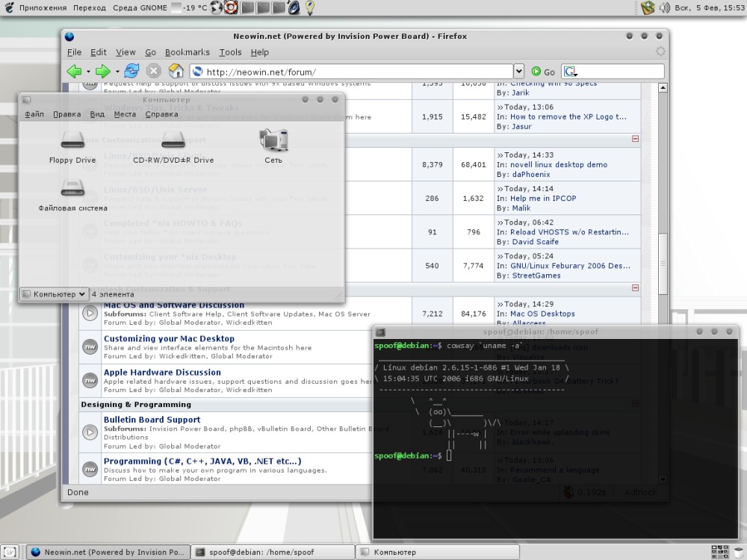
Task: Switch to spoof@debian terminal taskbar button
Action: 273,553
